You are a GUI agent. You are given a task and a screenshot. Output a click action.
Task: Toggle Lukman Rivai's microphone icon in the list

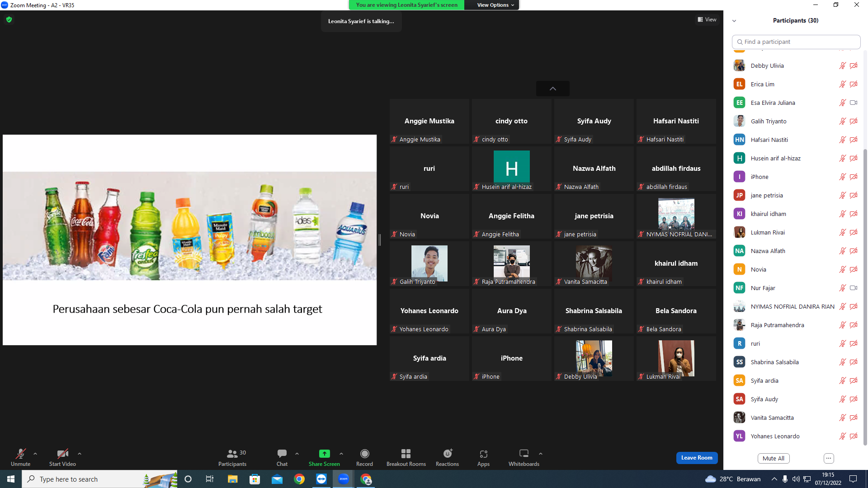tap(842, 232)
